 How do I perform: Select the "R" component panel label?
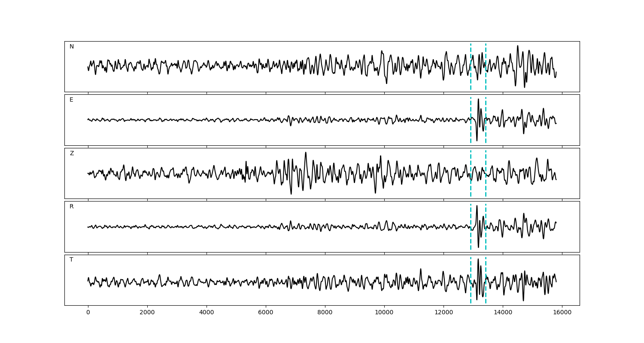pos(72,207)
